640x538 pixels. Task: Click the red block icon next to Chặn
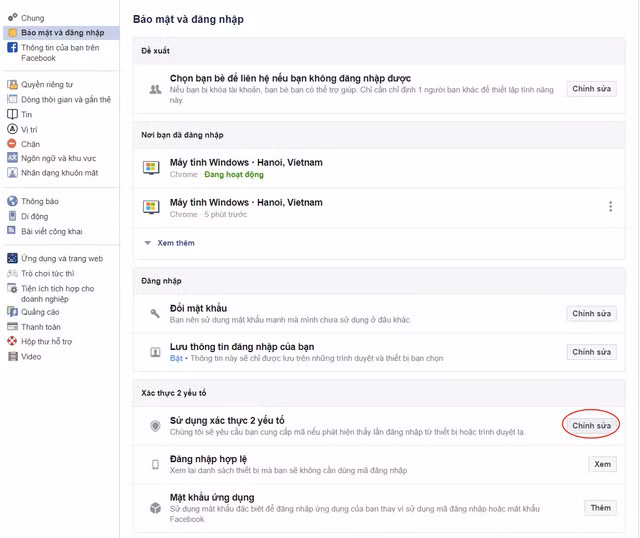[x=12, y=144]
